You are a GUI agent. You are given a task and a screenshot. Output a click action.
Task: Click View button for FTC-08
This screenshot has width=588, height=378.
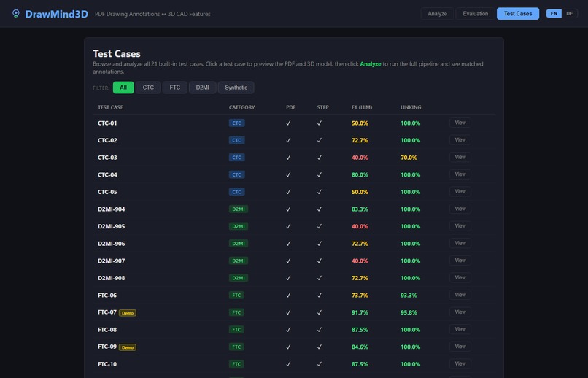pos(460,329)
